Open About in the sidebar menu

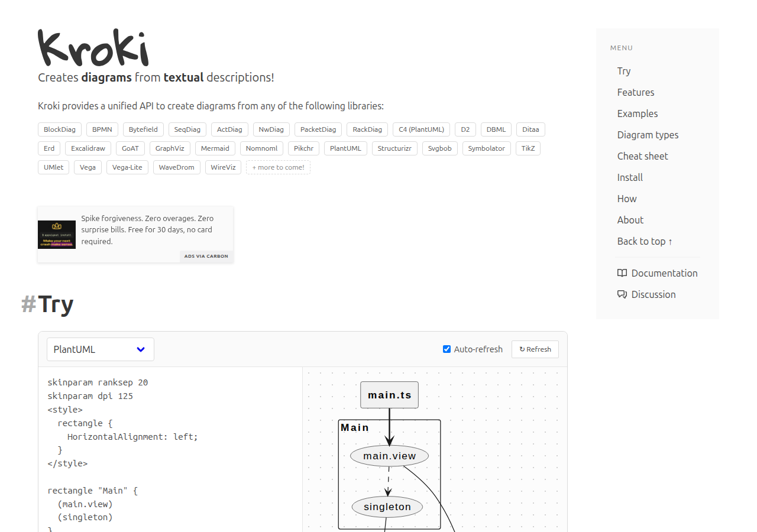tap(630, 220)
